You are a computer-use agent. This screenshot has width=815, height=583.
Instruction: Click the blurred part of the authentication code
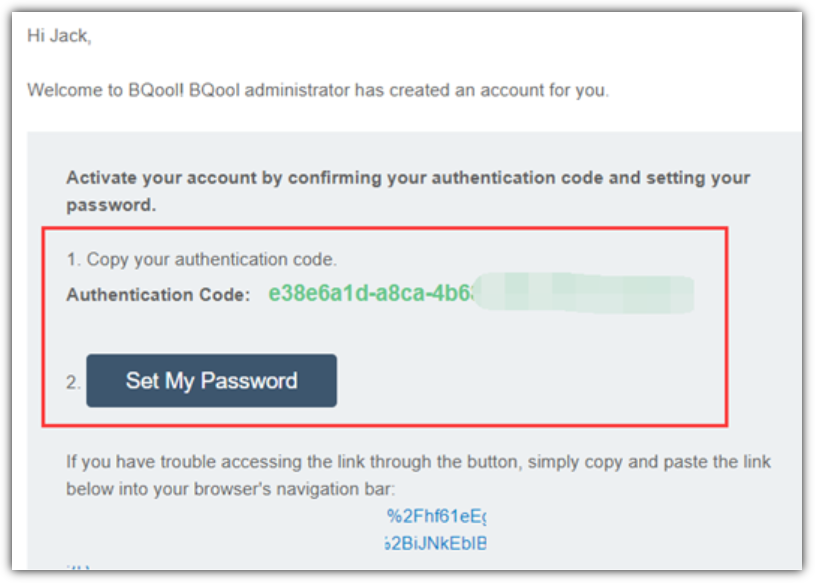point(583,293)
